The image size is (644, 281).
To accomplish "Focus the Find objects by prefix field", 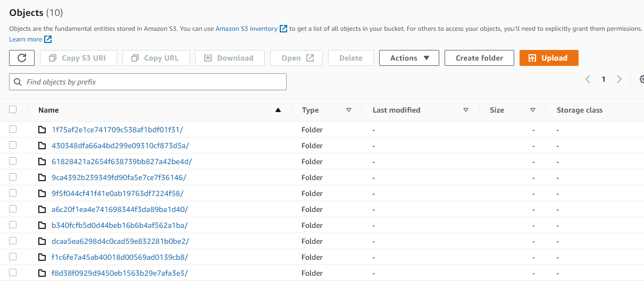I will (x=148, y=82).
